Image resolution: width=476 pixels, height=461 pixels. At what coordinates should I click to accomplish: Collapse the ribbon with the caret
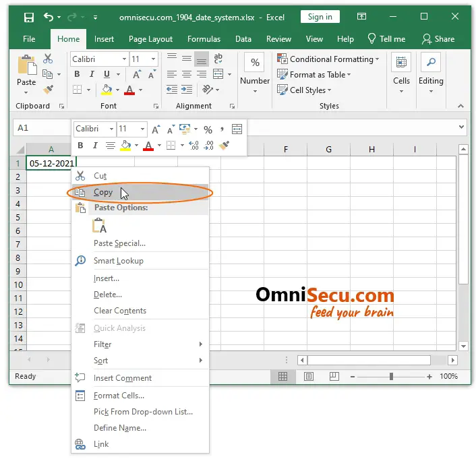coord(460,106)
